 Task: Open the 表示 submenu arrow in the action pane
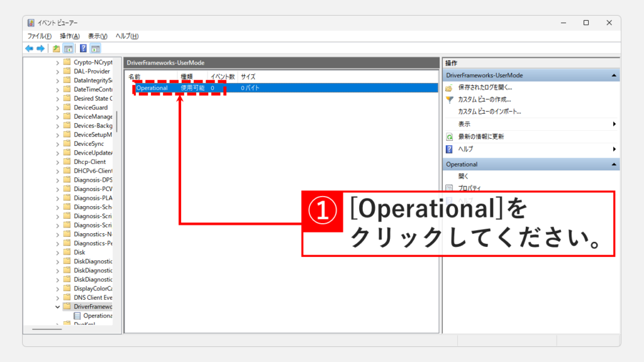[x=614, y=124]
